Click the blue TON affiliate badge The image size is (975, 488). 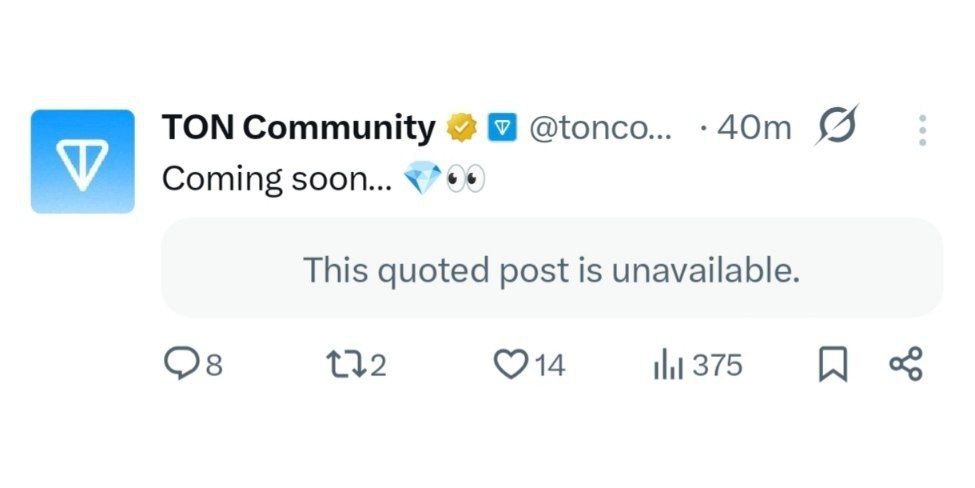coord(501,129)
